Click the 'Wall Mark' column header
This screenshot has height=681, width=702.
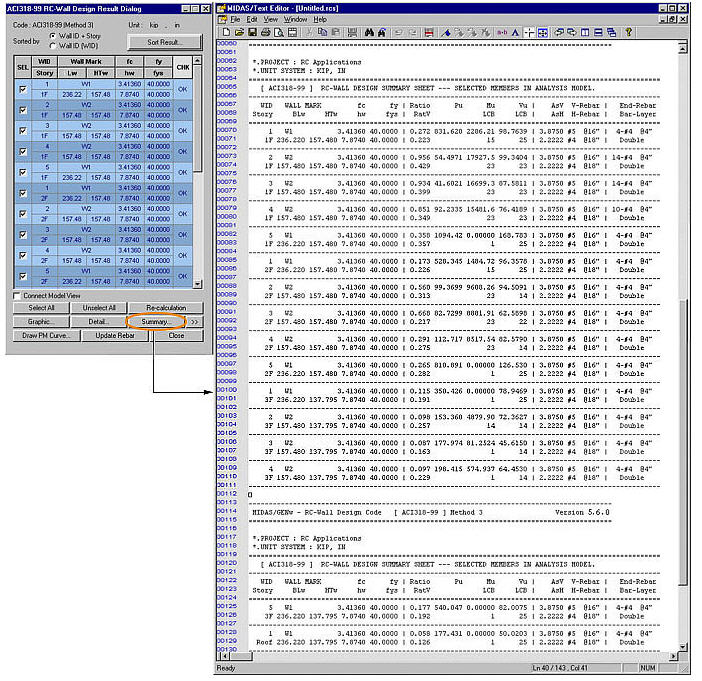(86, 62)
